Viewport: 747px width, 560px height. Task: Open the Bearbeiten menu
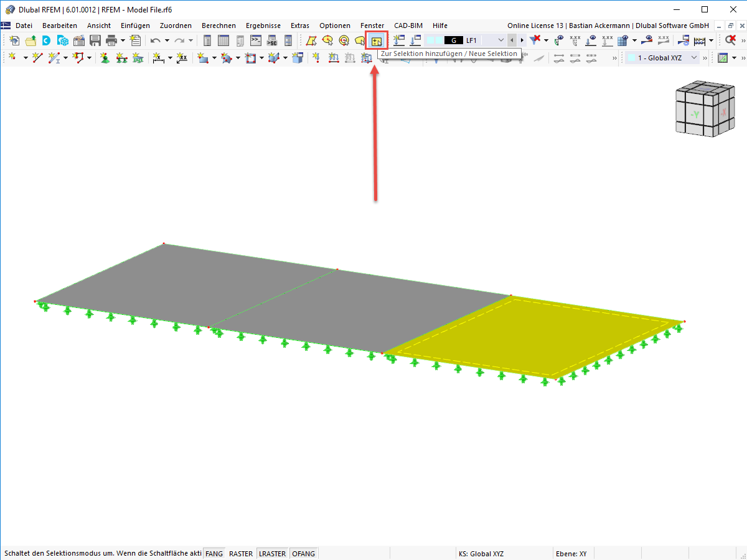click(60, 26)
